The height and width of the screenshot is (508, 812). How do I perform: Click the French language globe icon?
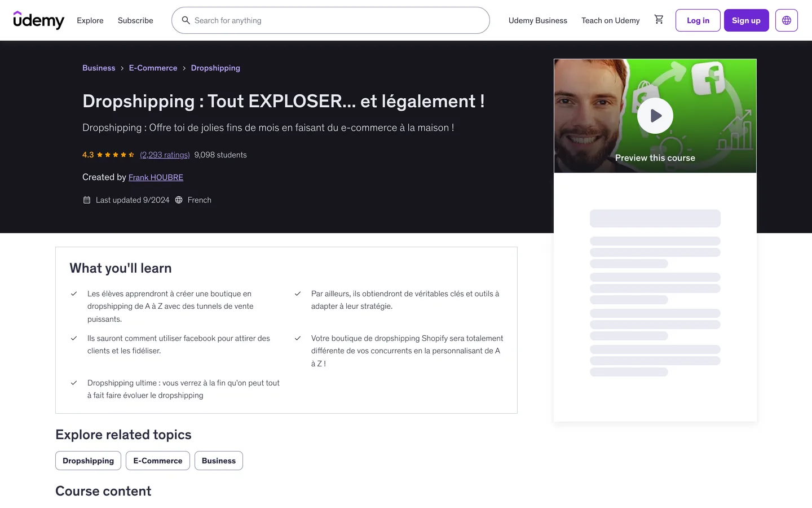click(x=179, y=200)
